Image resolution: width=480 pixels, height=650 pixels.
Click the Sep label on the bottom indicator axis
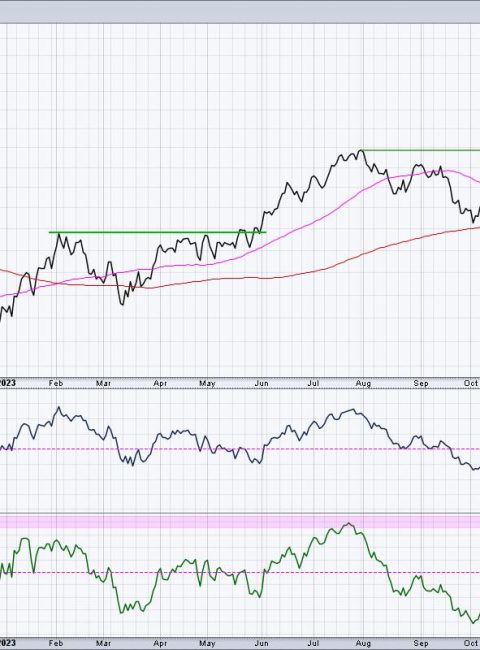[x=421, y=643]
